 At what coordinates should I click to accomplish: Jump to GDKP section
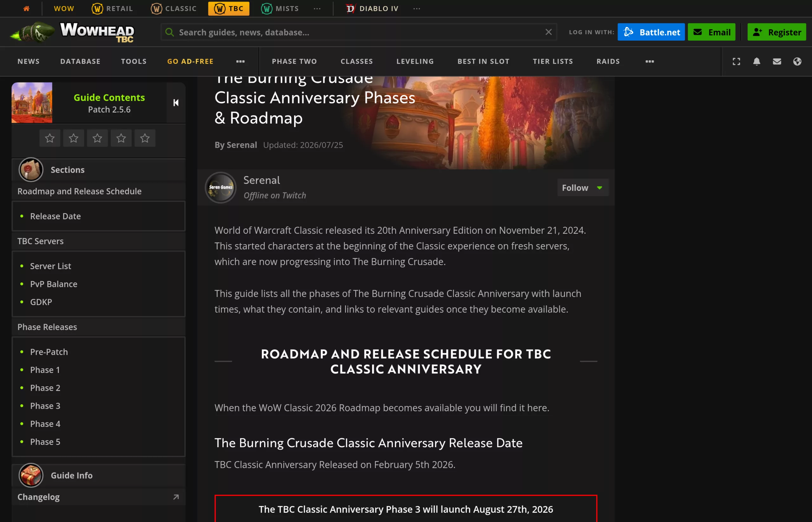(41, 302)
